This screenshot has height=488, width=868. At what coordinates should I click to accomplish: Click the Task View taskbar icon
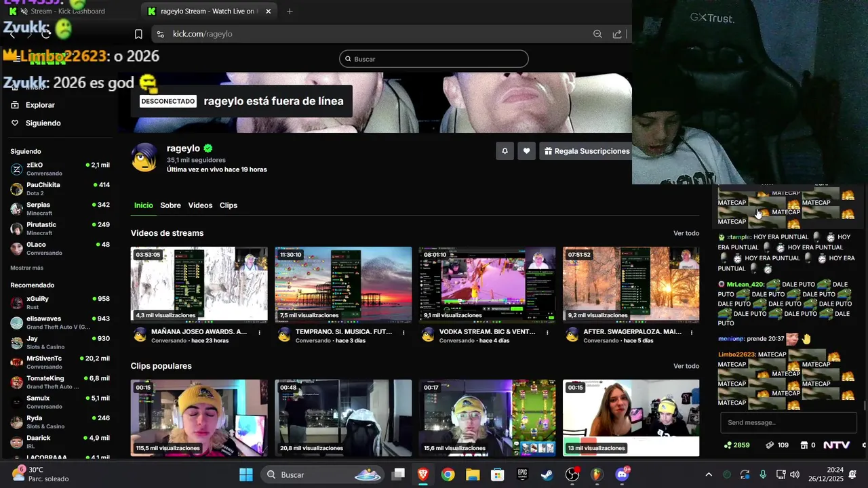399,474
